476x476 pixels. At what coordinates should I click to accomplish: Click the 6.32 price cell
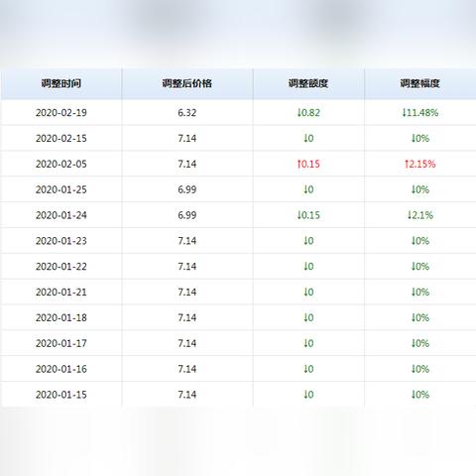coord(187,113)
